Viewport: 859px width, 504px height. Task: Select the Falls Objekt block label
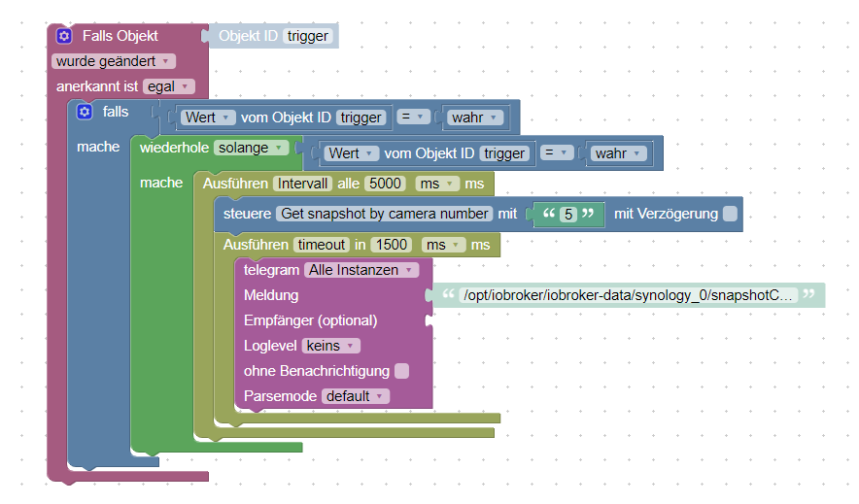coord(120,36)
